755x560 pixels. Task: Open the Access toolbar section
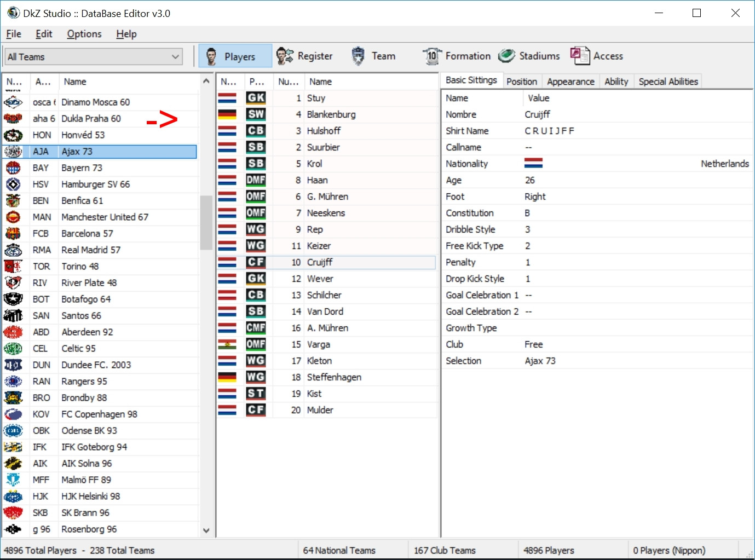597,56
